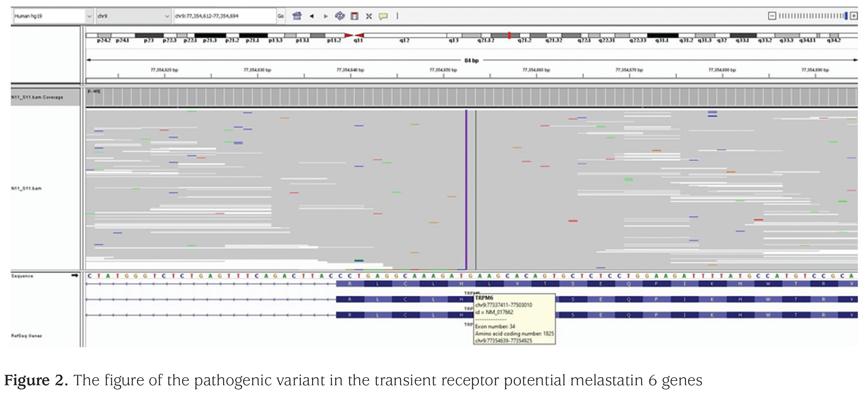Image resolution: width=868 pixels, height=398 pixels.
Task: Select the N11_S11.bam track label
Action: [26, 188]
